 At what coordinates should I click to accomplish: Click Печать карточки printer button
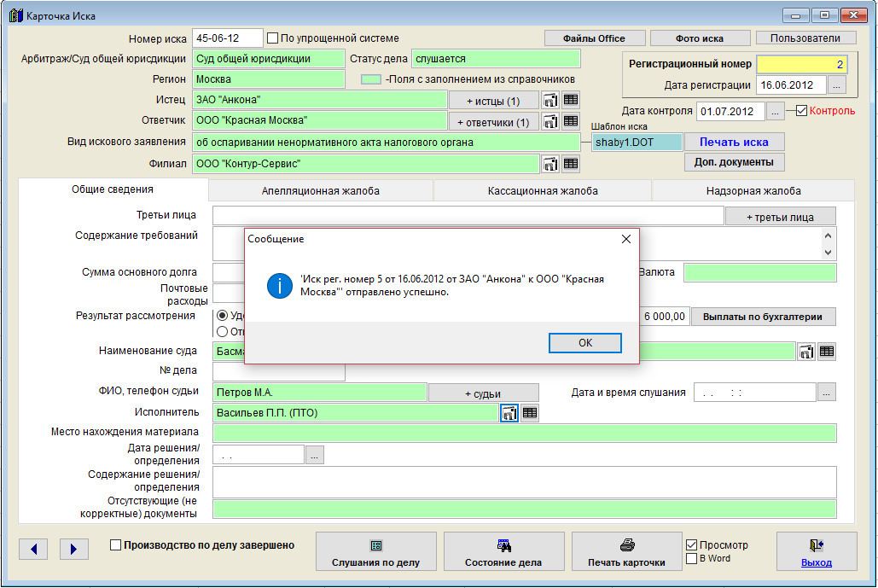(626, 551)
